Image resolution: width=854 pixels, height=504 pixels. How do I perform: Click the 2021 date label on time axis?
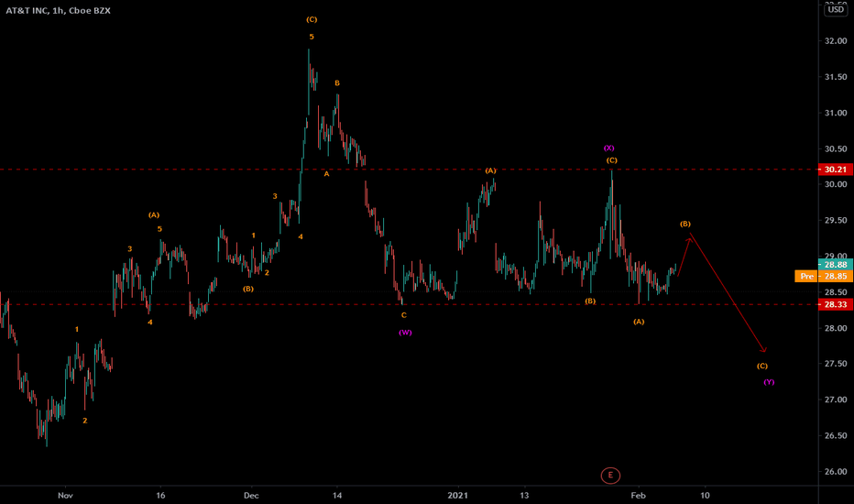click(457, 495)
